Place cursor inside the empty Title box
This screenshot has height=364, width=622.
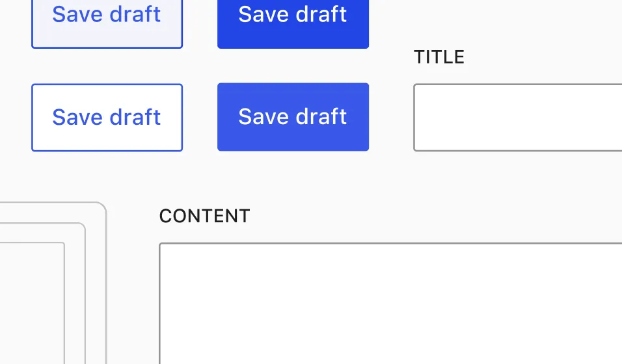point(518,118)
